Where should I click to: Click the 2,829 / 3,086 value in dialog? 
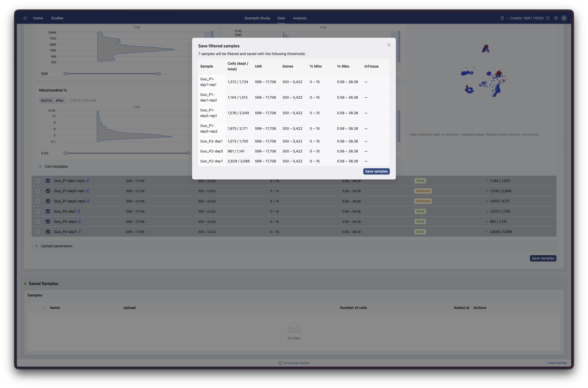tap(238, 161)
